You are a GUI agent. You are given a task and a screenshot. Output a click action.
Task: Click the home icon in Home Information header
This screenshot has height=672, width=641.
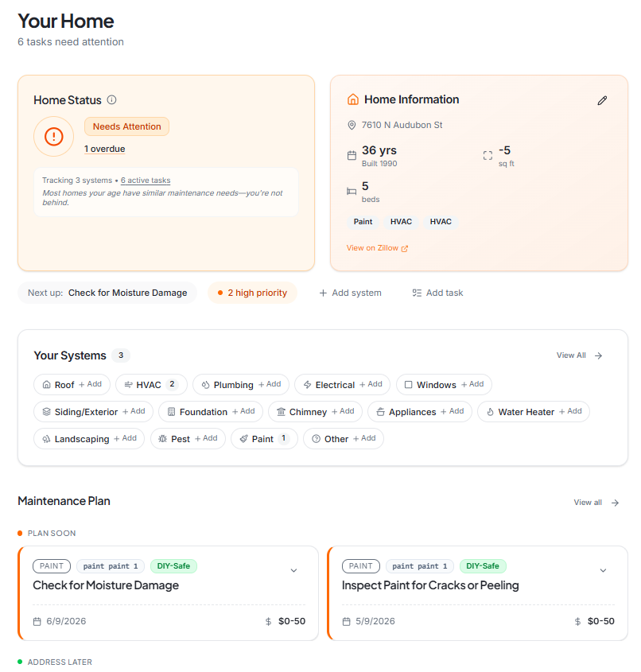353,99
